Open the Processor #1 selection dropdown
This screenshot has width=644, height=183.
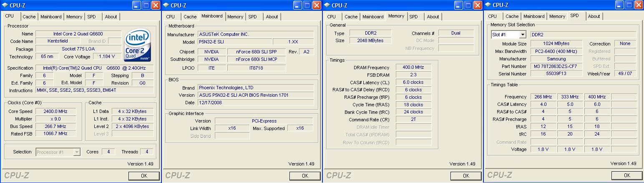[x=76, y=152]
